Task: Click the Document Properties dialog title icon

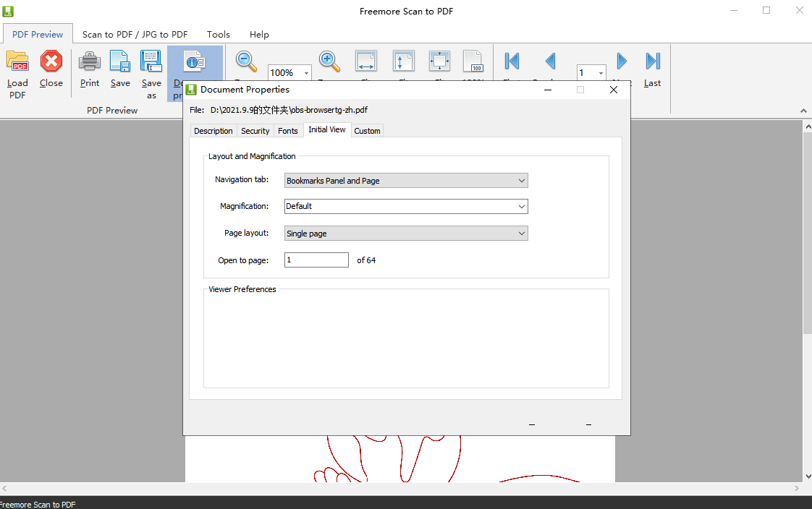Action: (191, 90)
